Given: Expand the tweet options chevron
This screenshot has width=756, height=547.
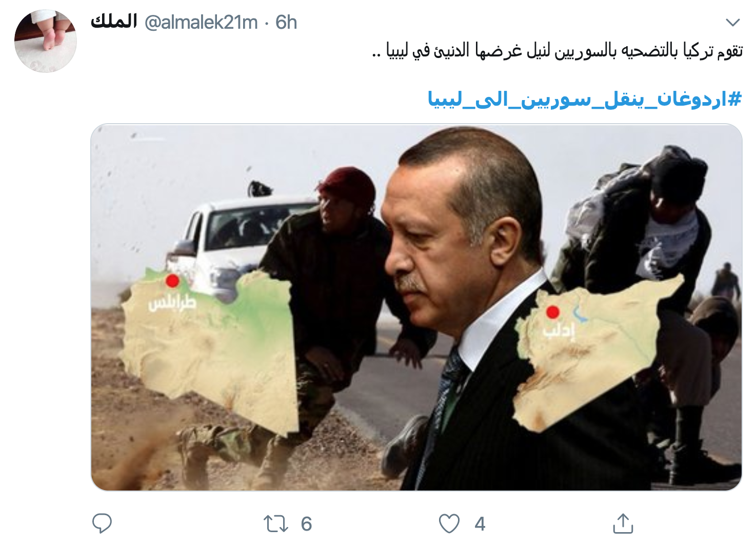Looking at the screenshot, I should click(x=733, y=23).
